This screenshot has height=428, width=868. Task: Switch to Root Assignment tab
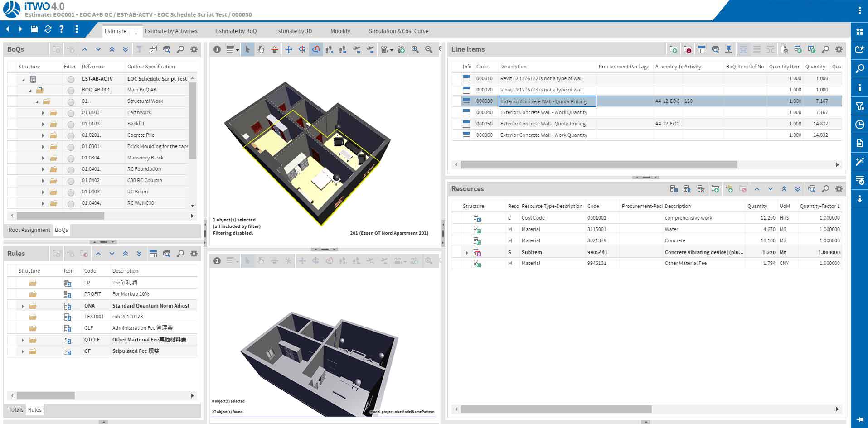pos(29,230)
